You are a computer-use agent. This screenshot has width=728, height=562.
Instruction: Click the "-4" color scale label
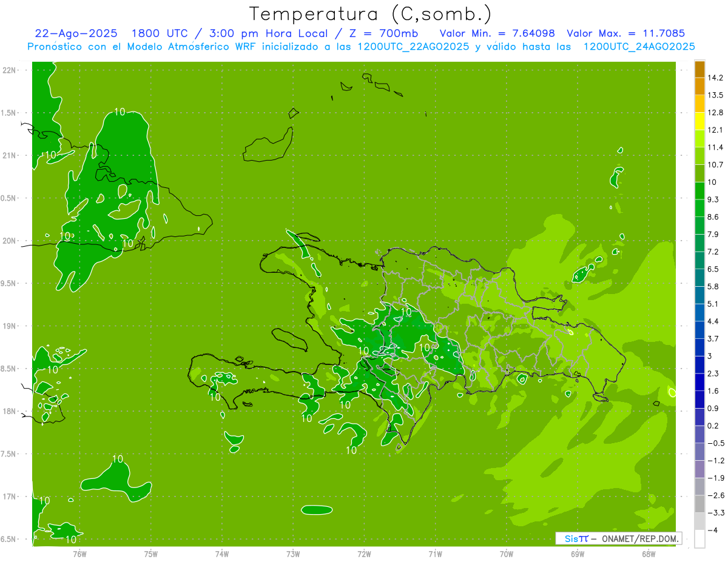tap(713, 530)
